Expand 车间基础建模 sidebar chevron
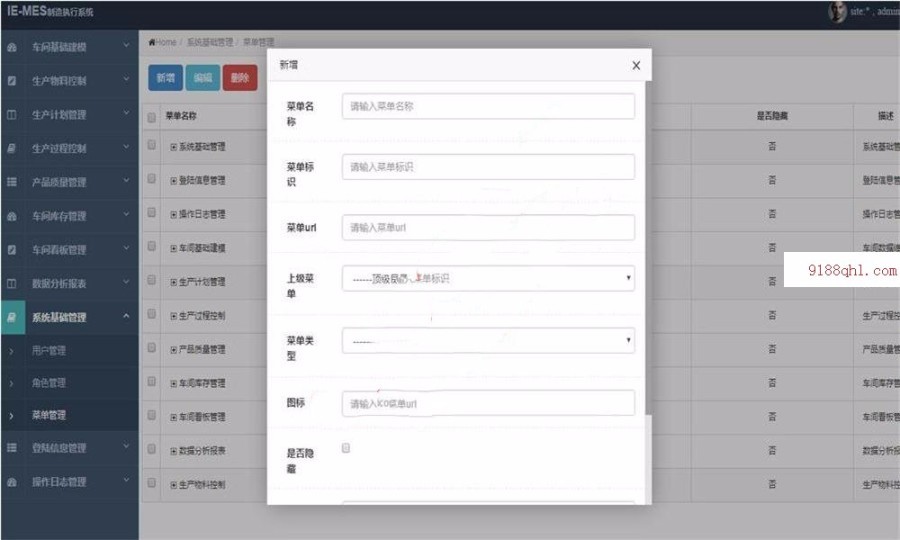The image size is (900, 540). pos(126,45)
